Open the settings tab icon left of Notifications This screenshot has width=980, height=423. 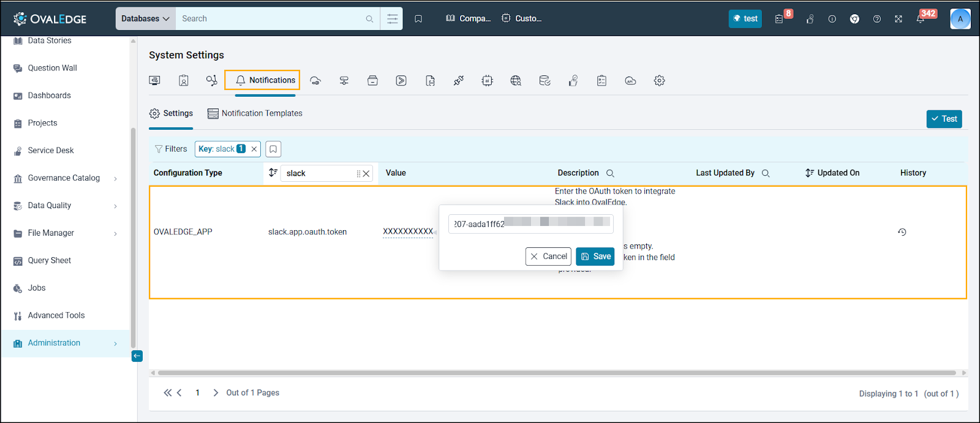click(x=212, y=81)
